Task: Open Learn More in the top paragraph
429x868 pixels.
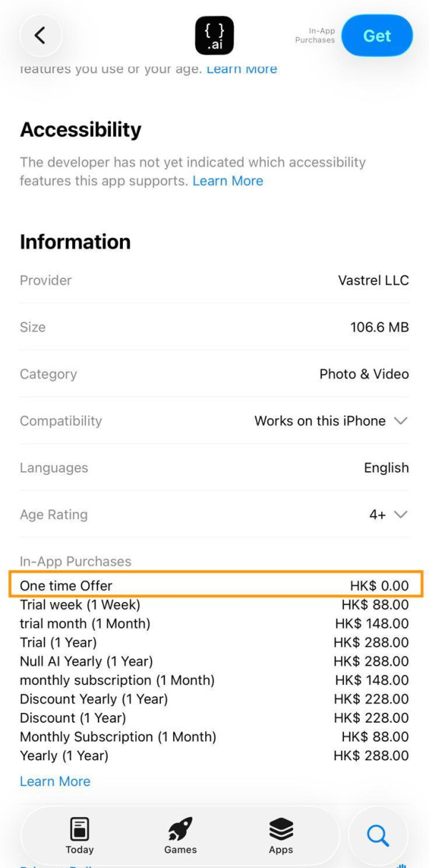Action: pos(241,68)
